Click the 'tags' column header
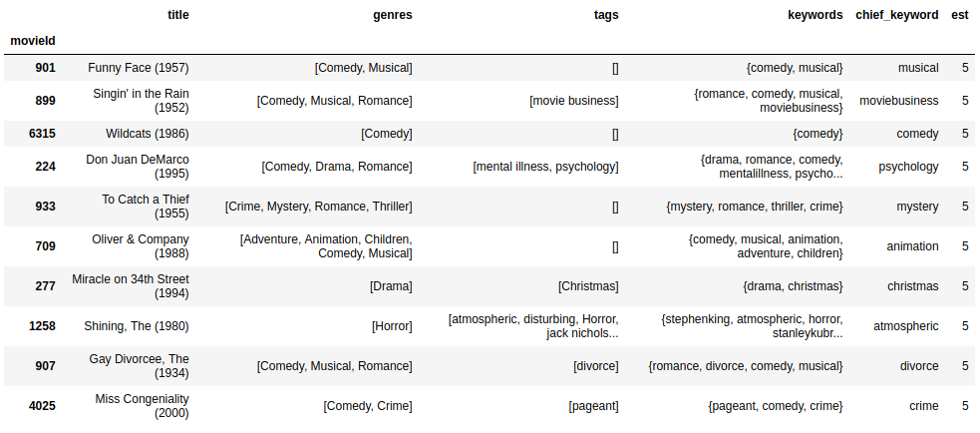The width and height of the screenshot is (980, 433). coord(605,15)
